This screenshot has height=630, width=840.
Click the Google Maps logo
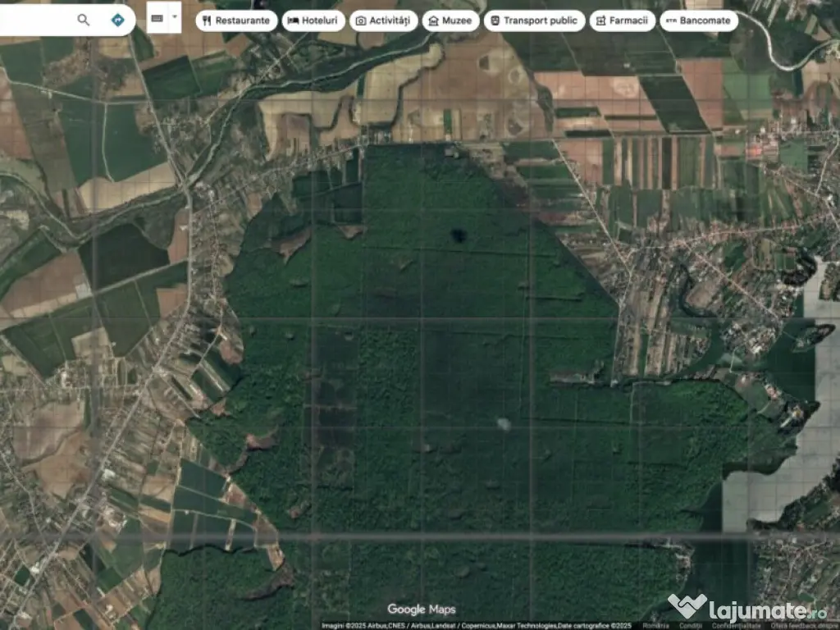tap(421, 609)
